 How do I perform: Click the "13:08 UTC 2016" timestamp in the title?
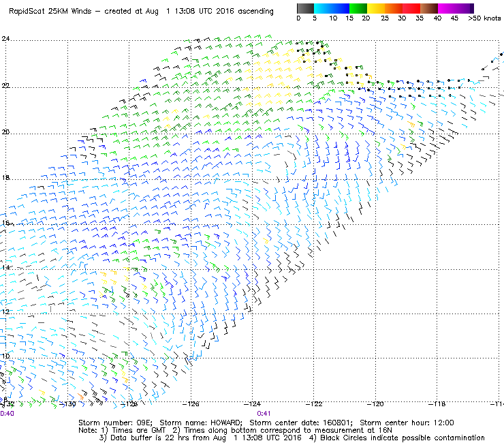point(204,12)
